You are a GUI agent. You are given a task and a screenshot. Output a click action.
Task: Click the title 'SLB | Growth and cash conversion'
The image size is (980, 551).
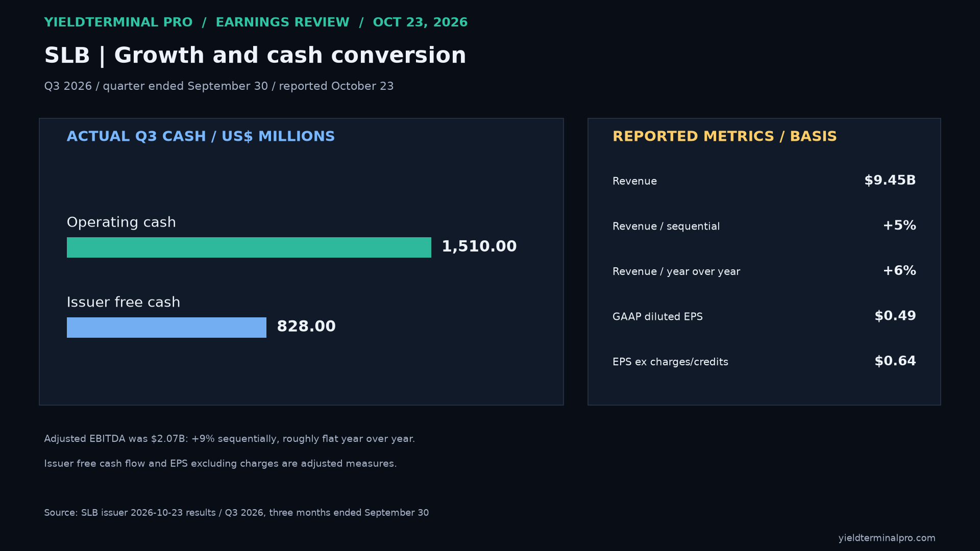[x=255, y=56]
